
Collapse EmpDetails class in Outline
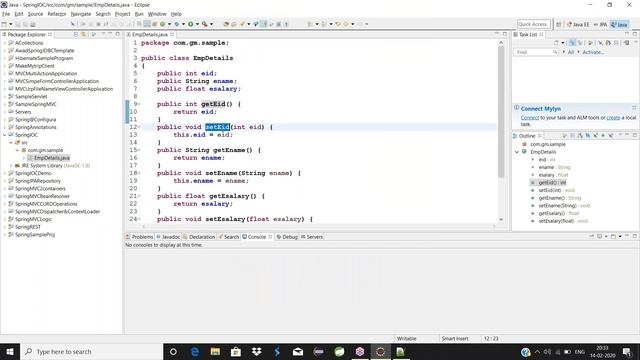pos(517,152)
